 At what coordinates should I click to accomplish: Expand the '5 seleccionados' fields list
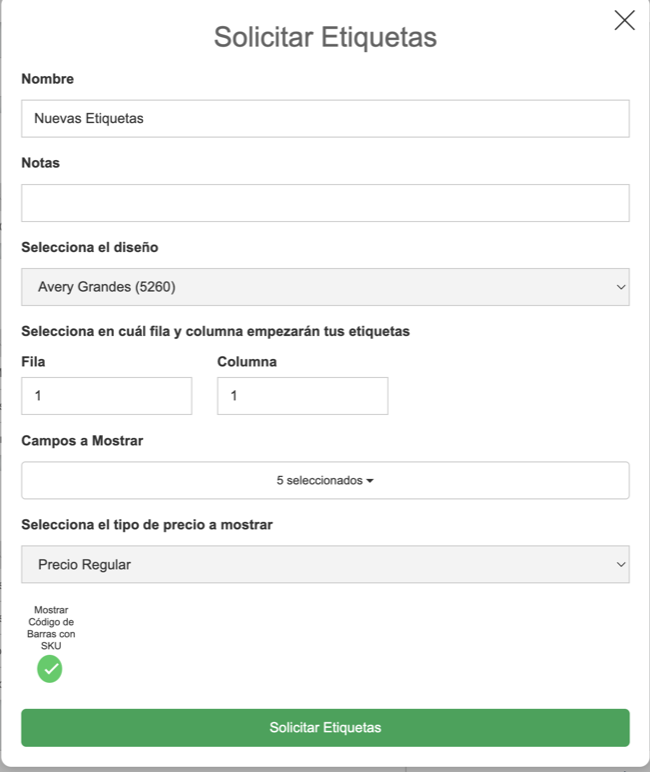click(325, 481)
